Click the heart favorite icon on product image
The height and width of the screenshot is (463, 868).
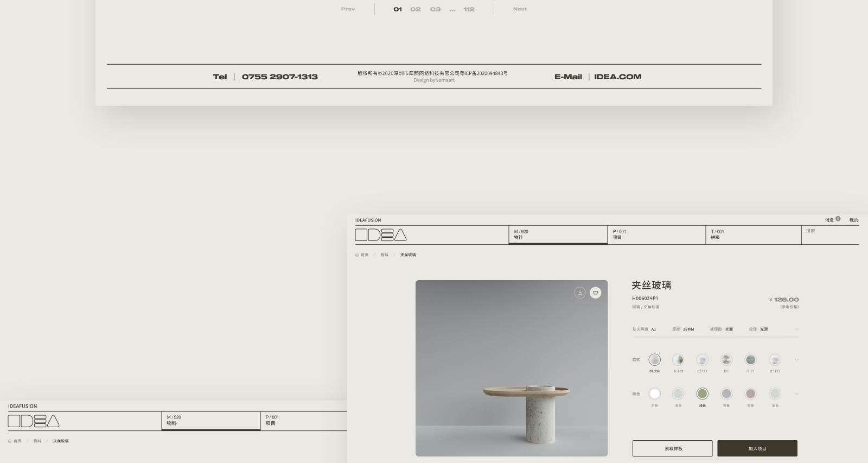click(x=595, y=293)
